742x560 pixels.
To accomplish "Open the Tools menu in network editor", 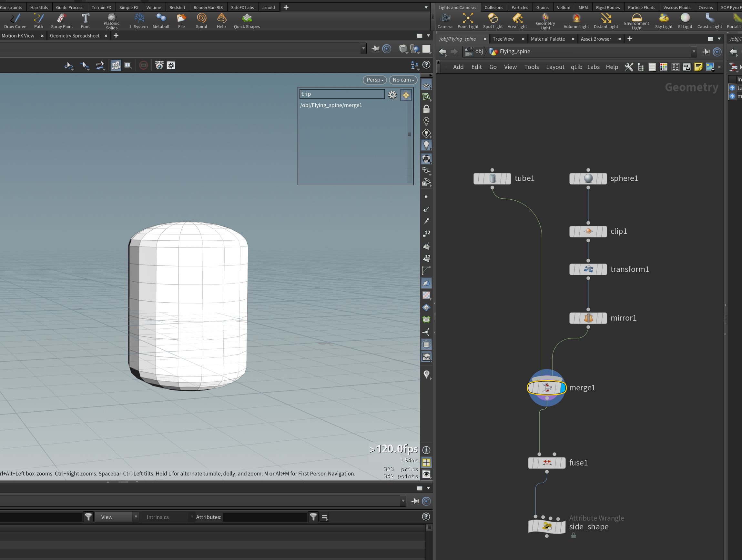I will click(531, 67).
